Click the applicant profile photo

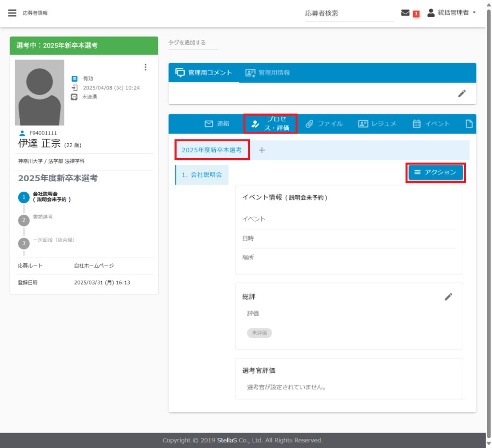pos(39,93)
